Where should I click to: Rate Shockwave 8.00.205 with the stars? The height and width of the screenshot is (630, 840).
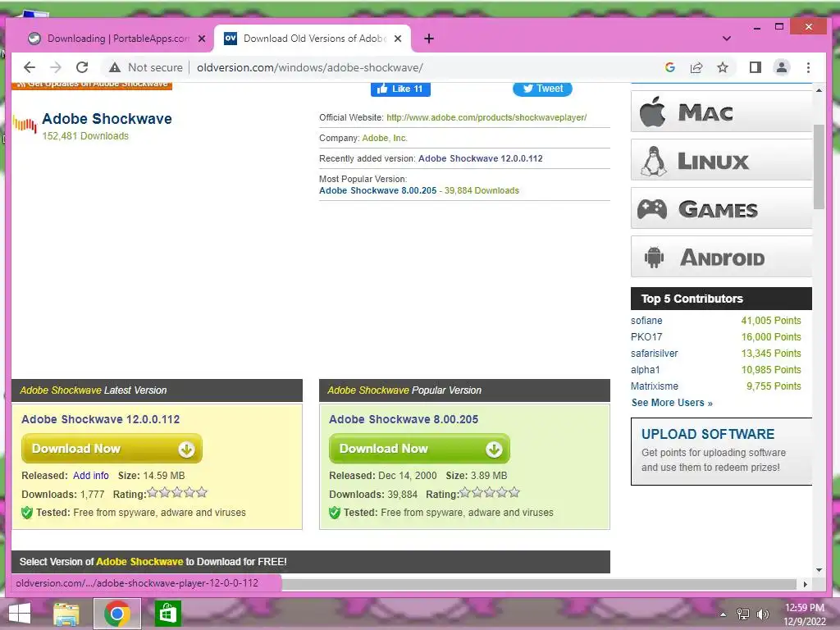(490, 492)
